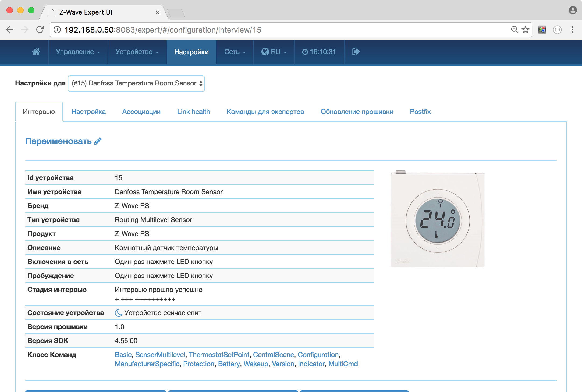
Task: Go forward in browser history
Action: click(25, 30)
